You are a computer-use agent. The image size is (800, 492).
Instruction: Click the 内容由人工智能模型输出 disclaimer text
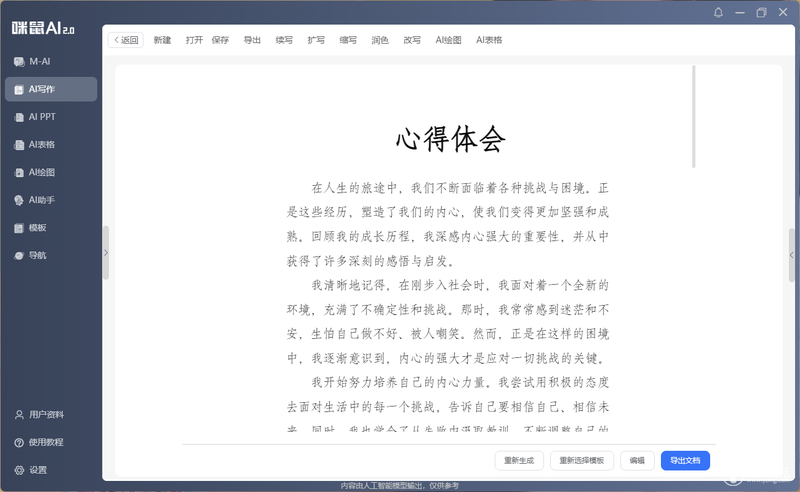pos(399,485)
